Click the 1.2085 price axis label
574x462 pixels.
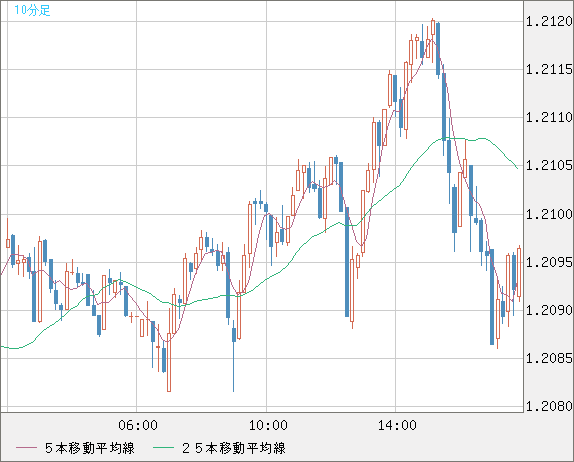pyautogui.click(x=549, y=358)
